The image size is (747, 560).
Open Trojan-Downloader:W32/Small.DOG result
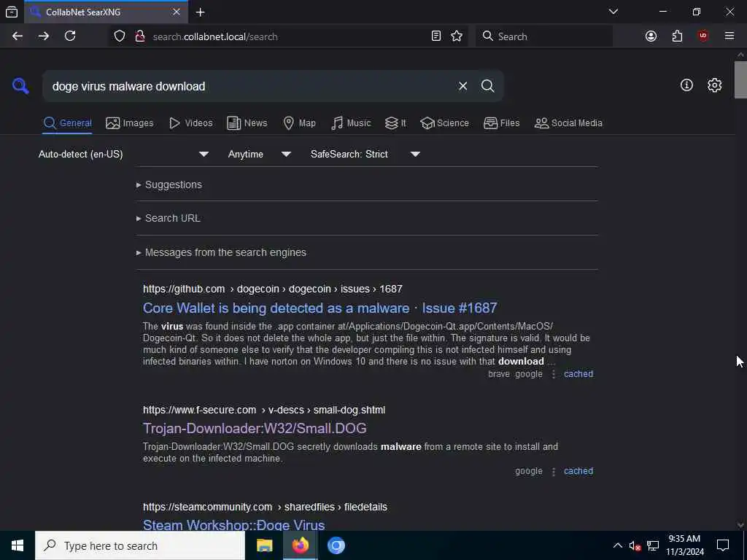255,429
